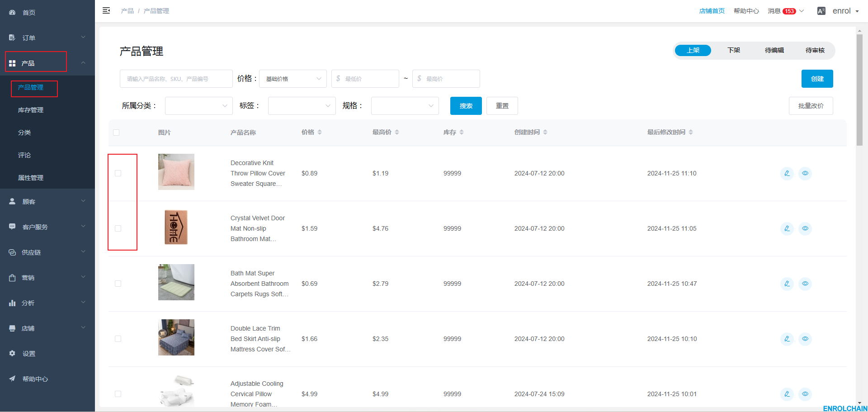The height and width of the screenshot is (412, 868).
Task: Click the 营销 shopping bag icon
Action: (x=12, y=277)
